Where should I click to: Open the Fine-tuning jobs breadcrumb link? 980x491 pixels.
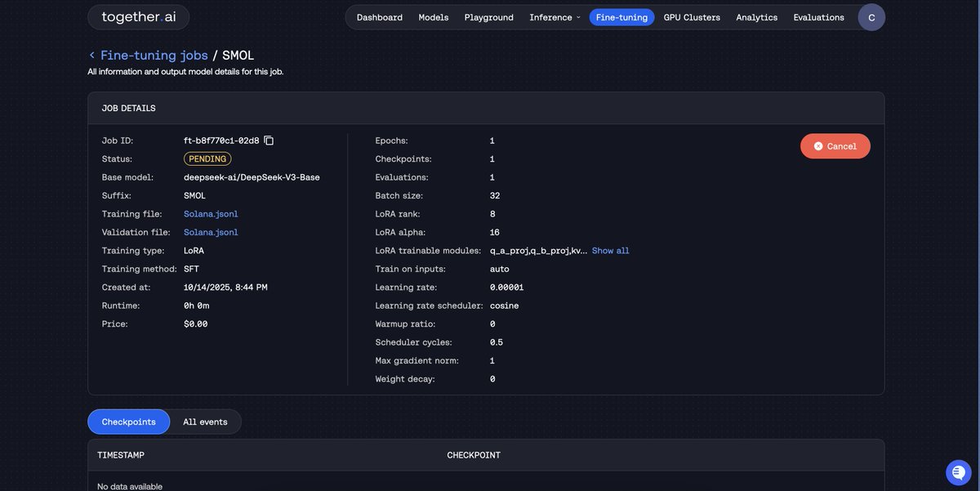click(154, 56)
